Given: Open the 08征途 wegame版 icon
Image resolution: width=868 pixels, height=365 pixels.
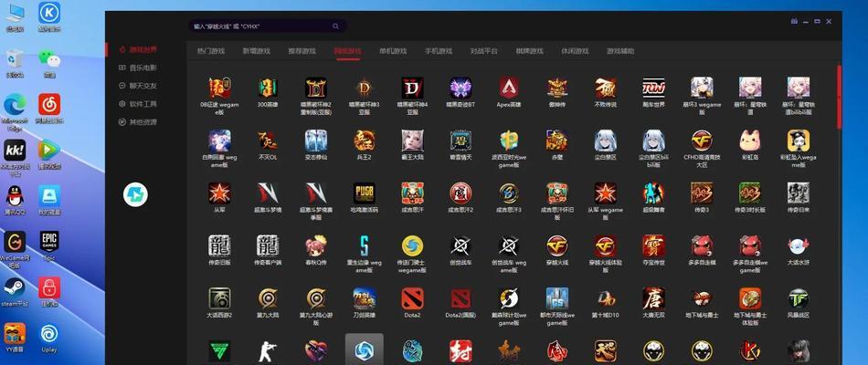Looking at the screenshot, I should point(219,88).
